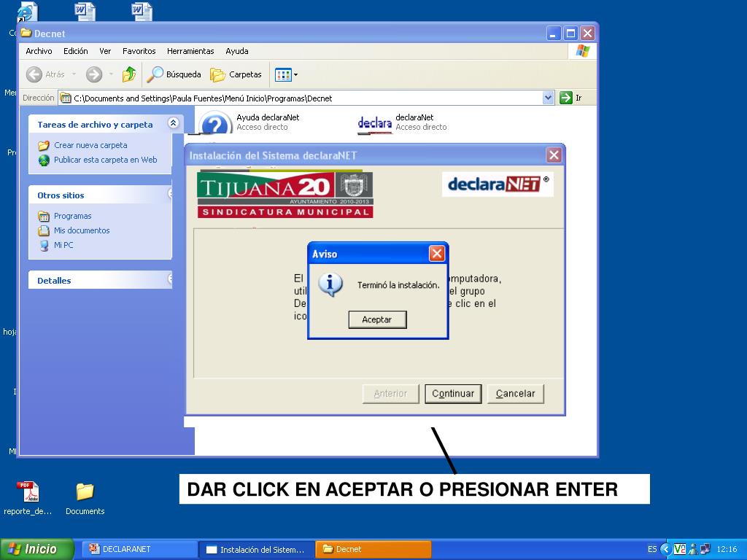The image size is (747, 560).
Task: Switch to Decnet taskbar item
Action: click(373, 549)
